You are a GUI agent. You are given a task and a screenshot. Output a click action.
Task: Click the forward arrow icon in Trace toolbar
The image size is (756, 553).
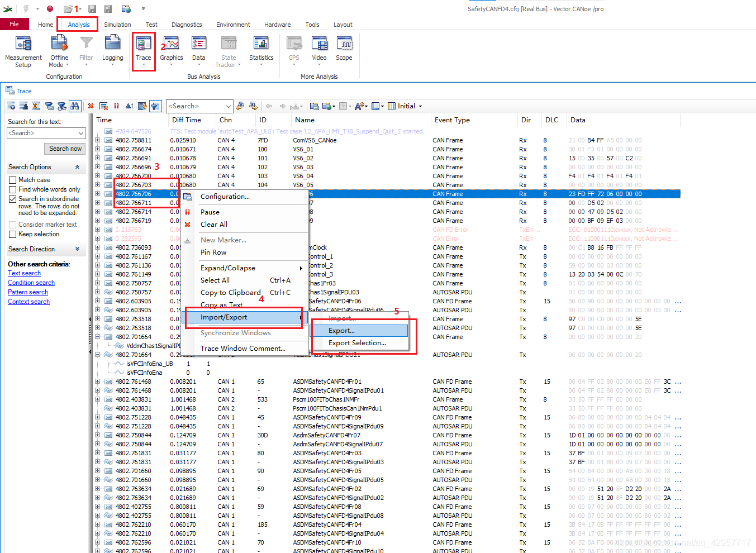click(282, 106)
